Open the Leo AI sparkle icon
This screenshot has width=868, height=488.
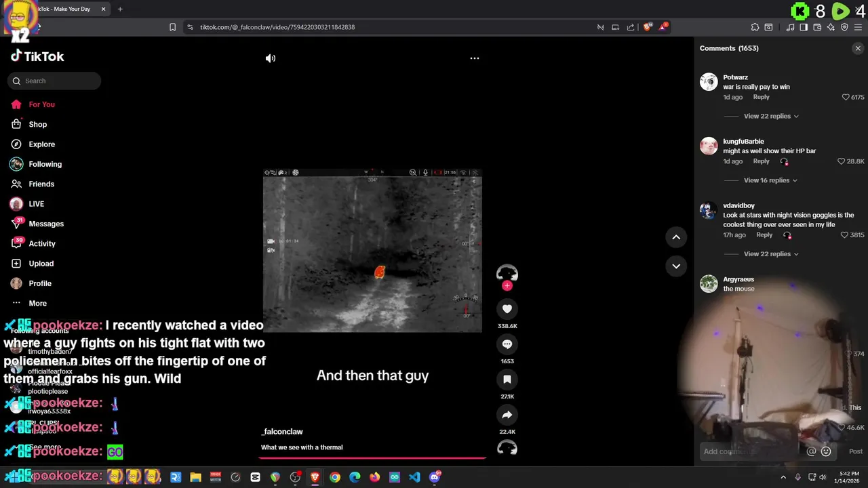tap(831, 27)
